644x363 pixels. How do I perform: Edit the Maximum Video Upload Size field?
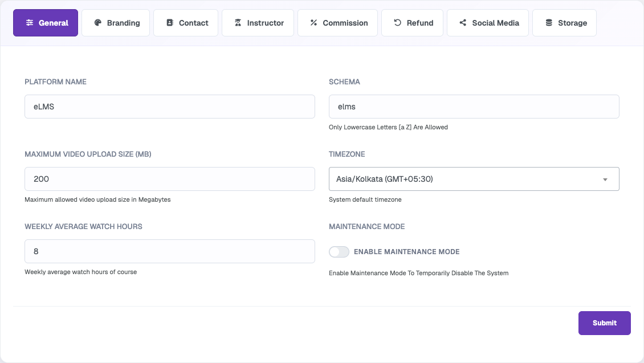[170, 179]
